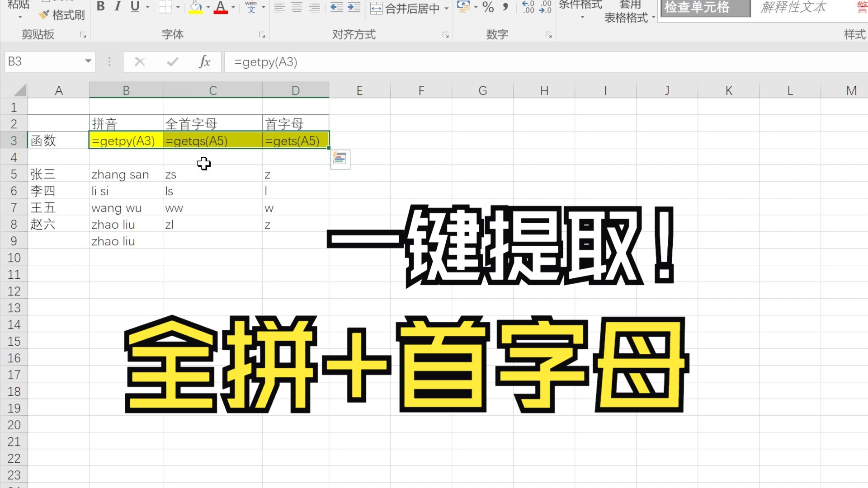Screen dimensions: 868x488
Task: Expand the Merge and Center (合并后居中) dropdown
Action: click(447, 8)
